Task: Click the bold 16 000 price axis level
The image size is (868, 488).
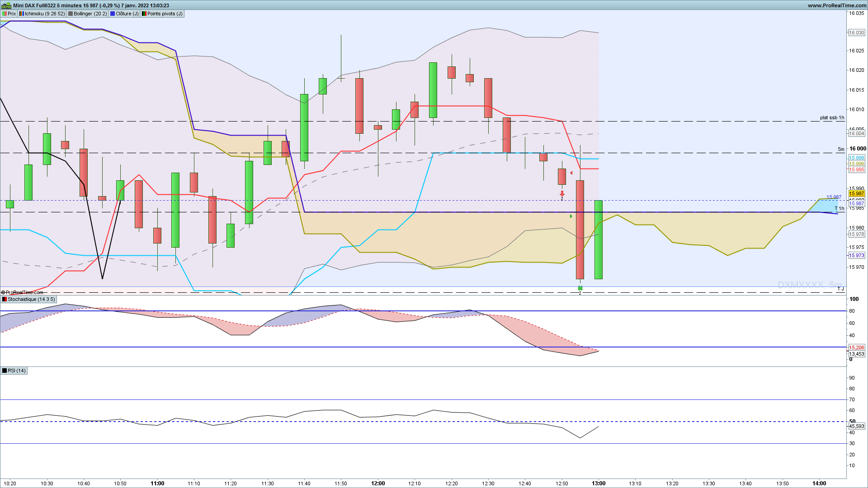Action: point(858,149)
